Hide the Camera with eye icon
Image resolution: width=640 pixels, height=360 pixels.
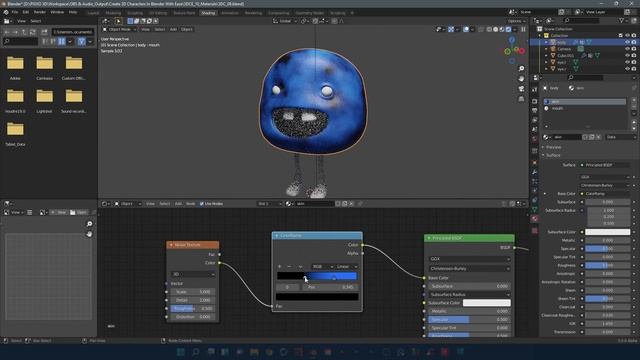[627, 49]
